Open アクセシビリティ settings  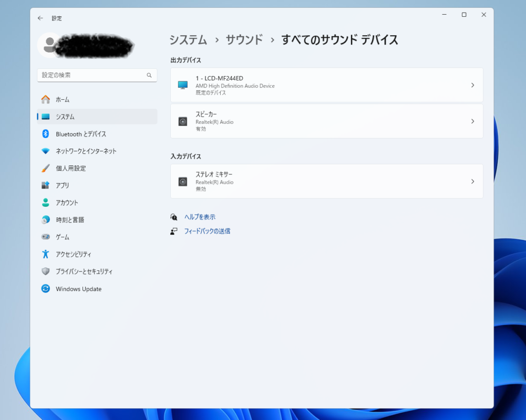pyautogui.click(x=97, y=254)
